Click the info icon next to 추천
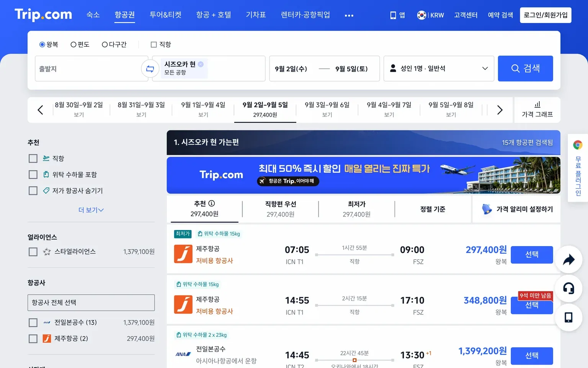This screenshot has height=368, width=588. 212,204
